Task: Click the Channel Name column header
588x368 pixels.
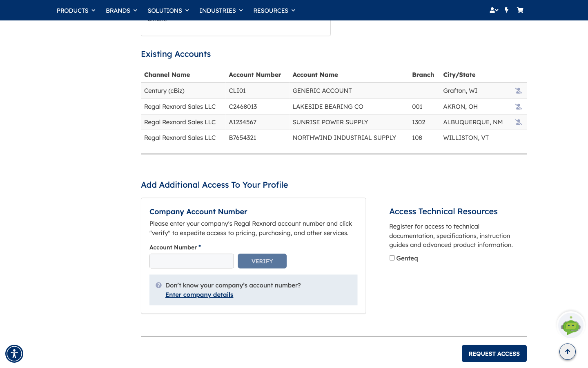Action: (167, 75)
